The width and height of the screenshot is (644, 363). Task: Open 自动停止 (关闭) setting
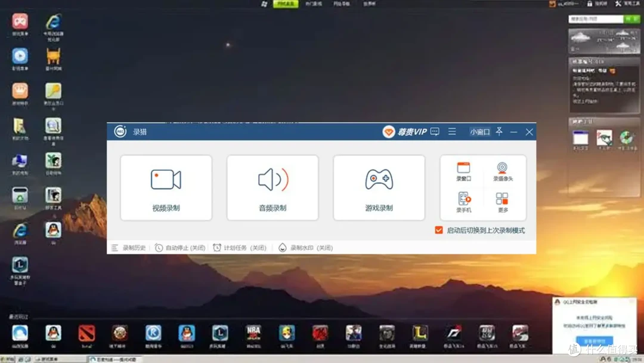click(180, 248)
